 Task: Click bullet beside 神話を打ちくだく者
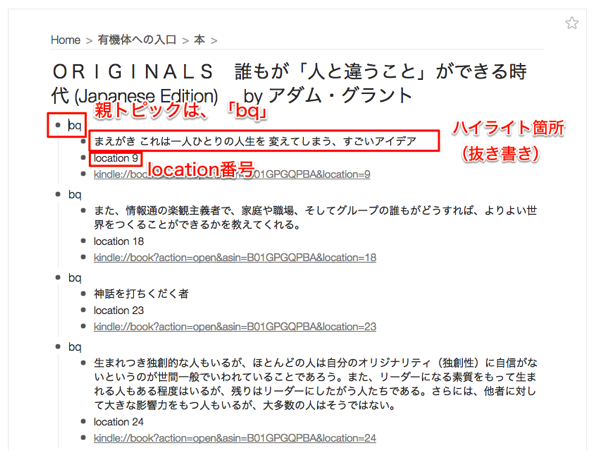pos(84,294)
